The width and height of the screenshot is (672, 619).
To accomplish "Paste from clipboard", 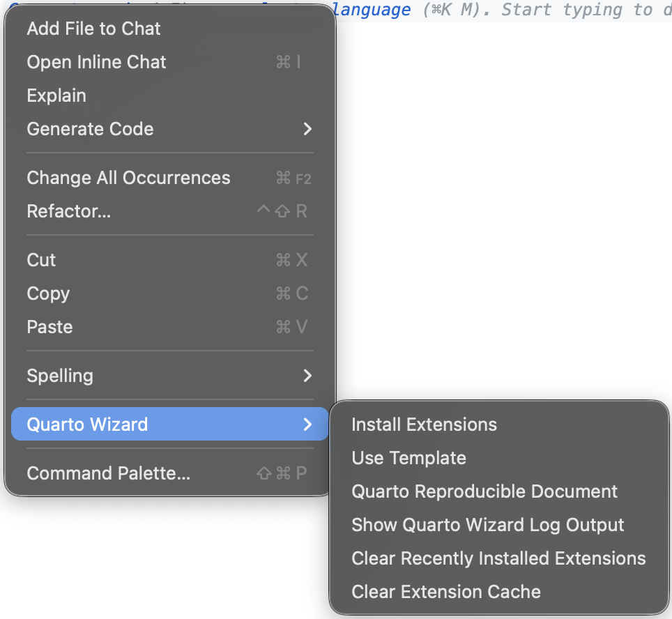I will tap(49, 327).
